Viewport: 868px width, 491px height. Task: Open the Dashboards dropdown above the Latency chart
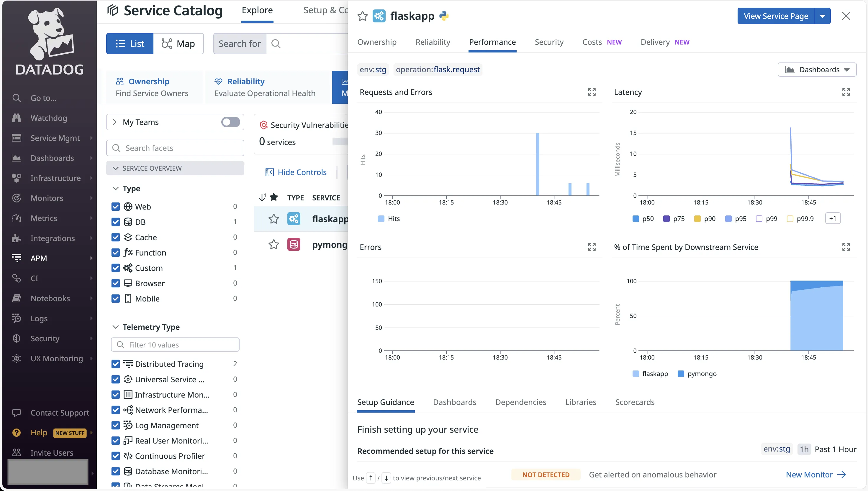click(817, 69)
